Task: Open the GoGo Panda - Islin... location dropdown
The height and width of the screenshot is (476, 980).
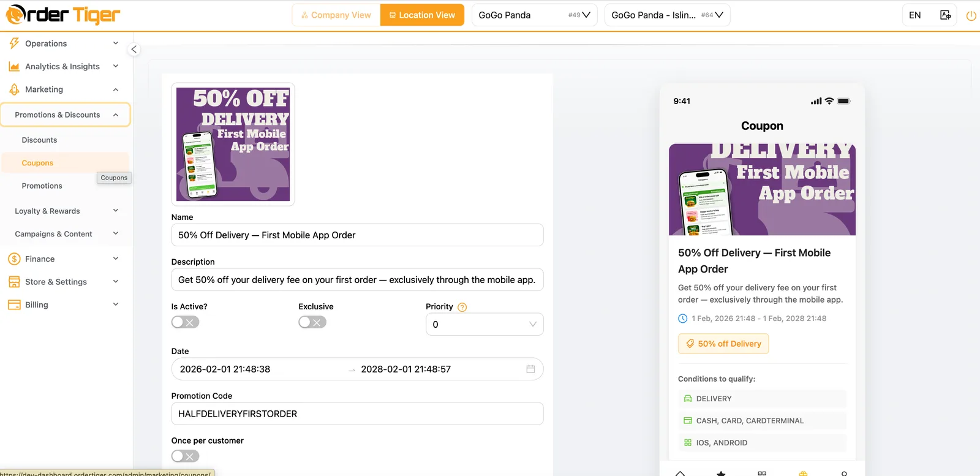Action: tap(667, 15)
